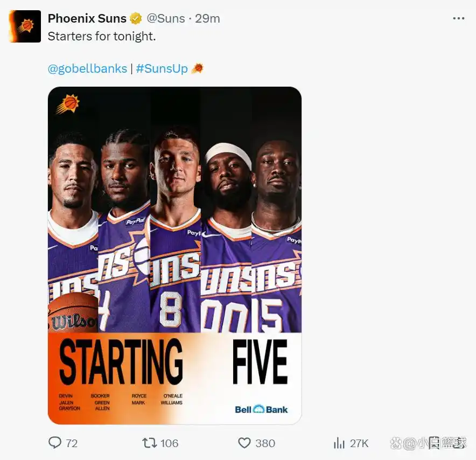Image resolution: width=476 pixels, height=460 pixels.
Task: Open the more options menu with the ellipsis
Action: [x=458, y=17]
